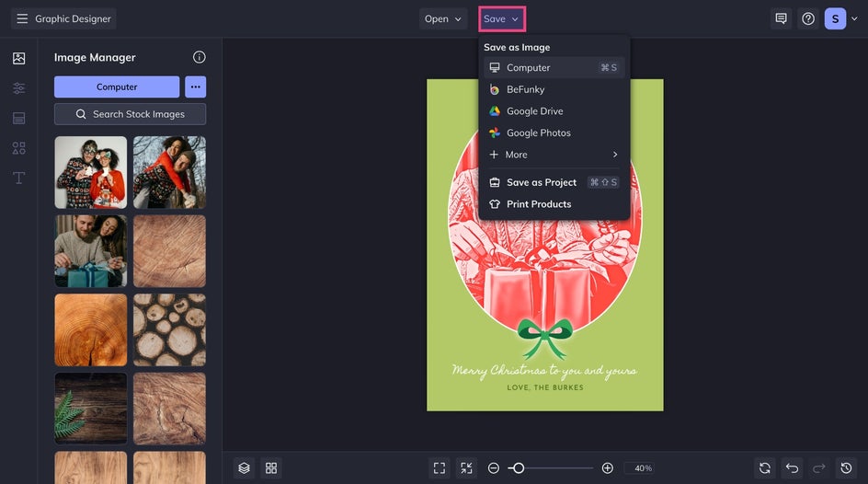The height and width of the screenshot is (484, 868).
Task: Toggle the grid view icon
Action: (x=271, y=468)
